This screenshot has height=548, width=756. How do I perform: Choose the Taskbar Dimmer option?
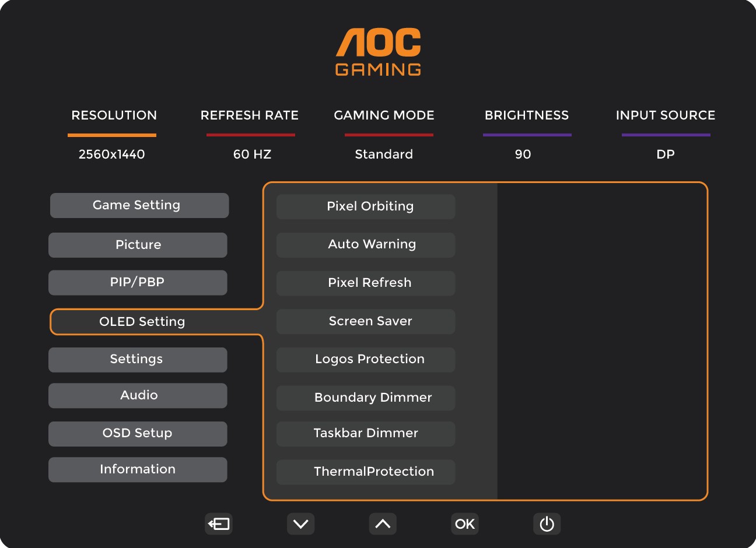pos(366,434)
